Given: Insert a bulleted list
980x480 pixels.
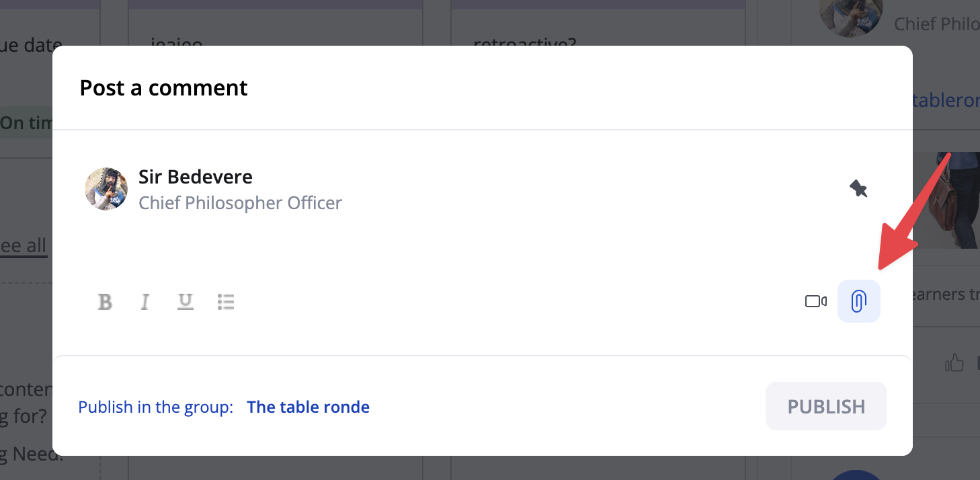Looking at the screenshot, I should tap(226, 302).
